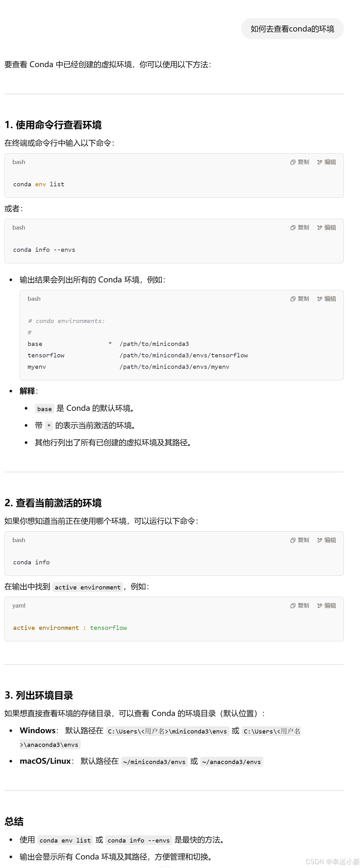Click the '总结' heading
The image size is (361, 868).
pyautogui.click(x=14, y=822)
